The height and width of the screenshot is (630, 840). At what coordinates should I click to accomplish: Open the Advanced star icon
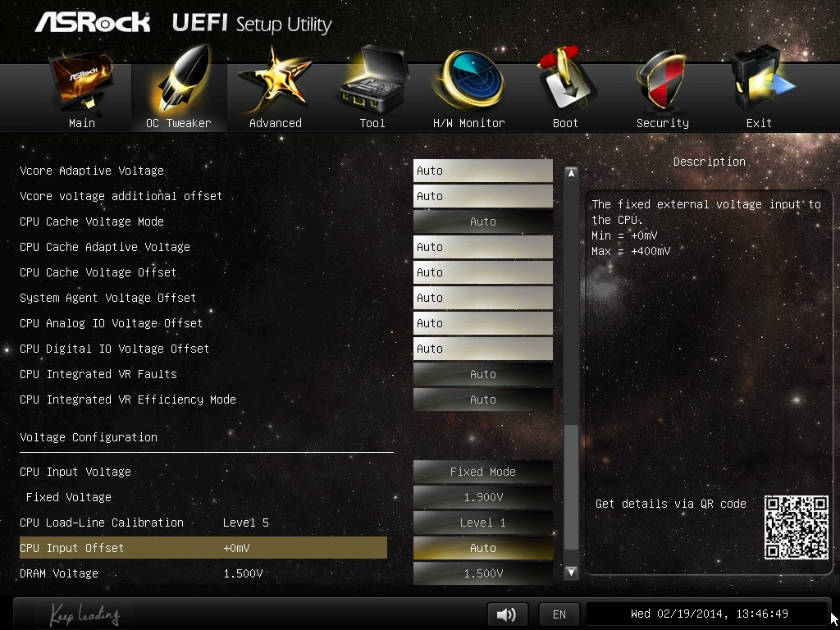click(x=274, y=80)
